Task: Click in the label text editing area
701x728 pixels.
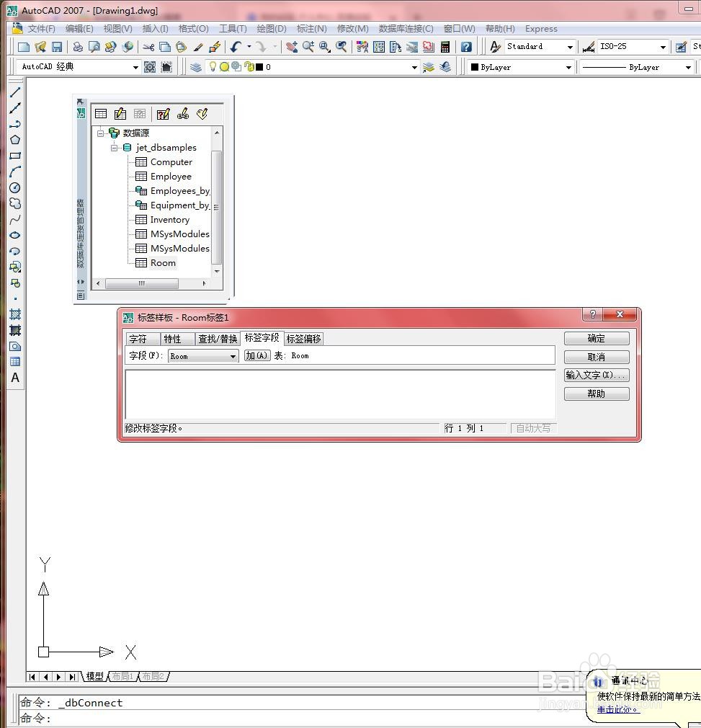Action: pos(340,395)
